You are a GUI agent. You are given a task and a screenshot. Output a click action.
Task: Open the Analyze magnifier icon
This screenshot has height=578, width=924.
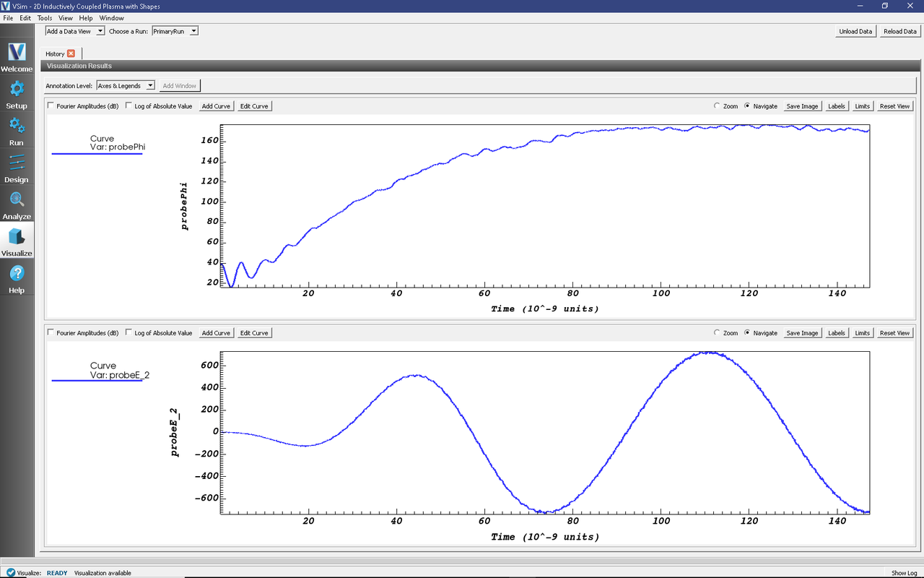(17, 199)
